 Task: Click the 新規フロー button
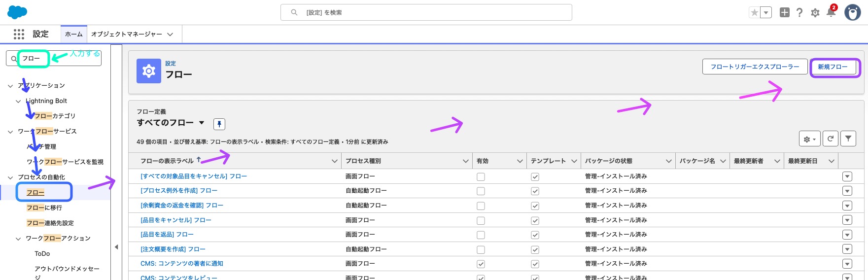click(x=833, y=67)
